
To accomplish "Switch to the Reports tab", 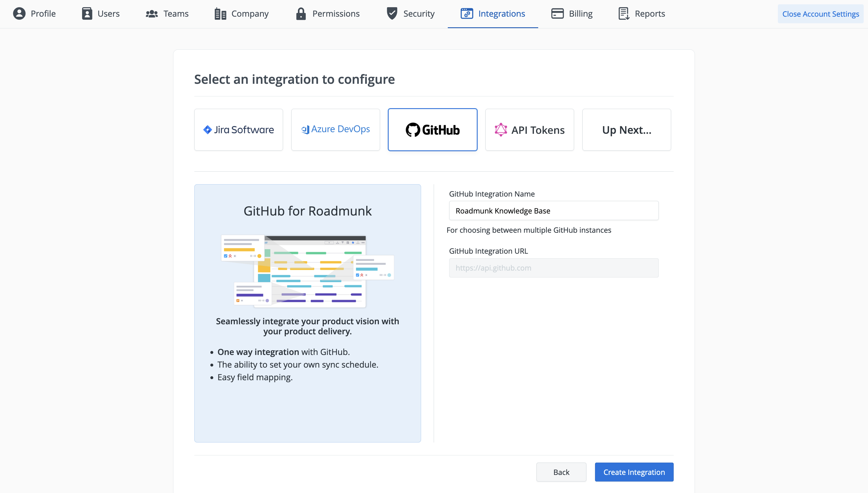I will click(650, 13).
